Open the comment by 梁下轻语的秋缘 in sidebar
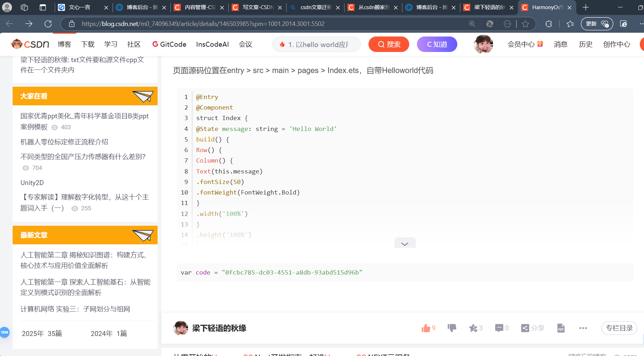The image size is (644, 356). pyautogui.click(x=82, y=65)
